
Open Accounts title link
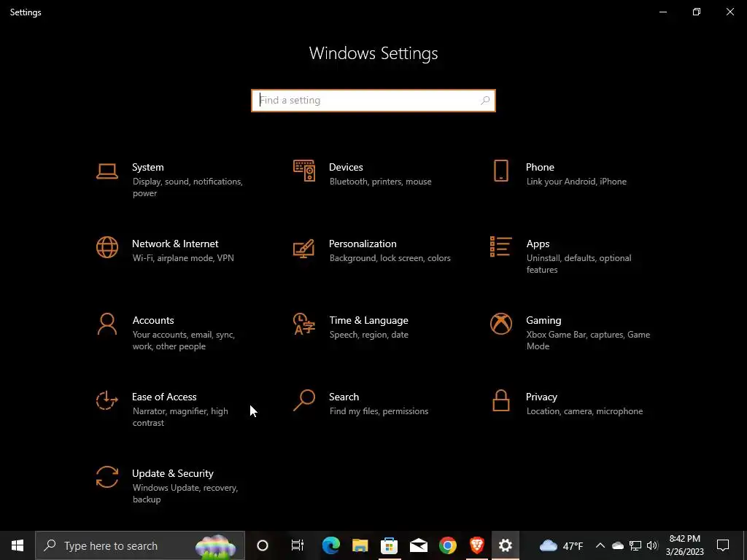pos(153,321)
